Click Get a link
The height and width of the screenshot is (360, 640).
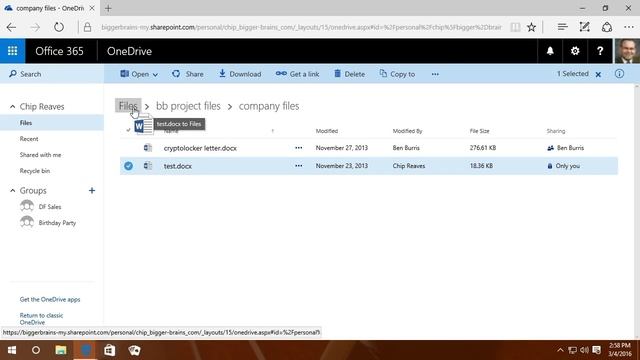pos(298,74)
